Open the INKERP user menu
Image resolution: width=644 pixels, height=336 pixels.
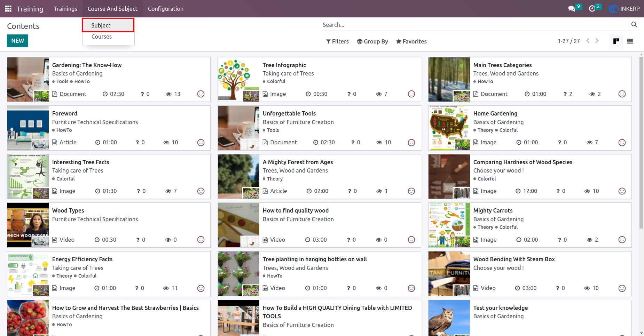point(625,9)
